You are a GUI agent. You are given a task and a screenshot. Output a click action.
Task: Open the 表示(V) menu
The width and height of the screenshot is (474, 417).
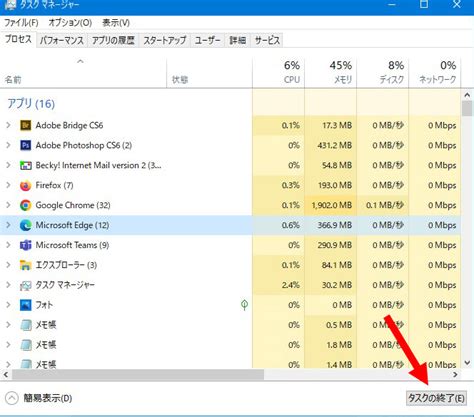click(116, 23)
